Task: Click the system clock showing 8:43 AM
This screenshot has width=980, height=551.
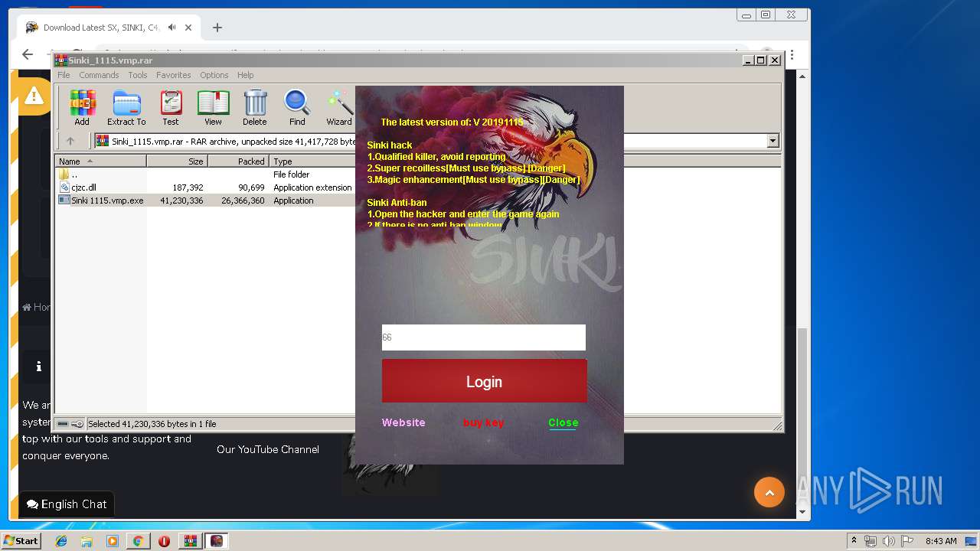Action: pyautogui.click(x=941, y=541)
